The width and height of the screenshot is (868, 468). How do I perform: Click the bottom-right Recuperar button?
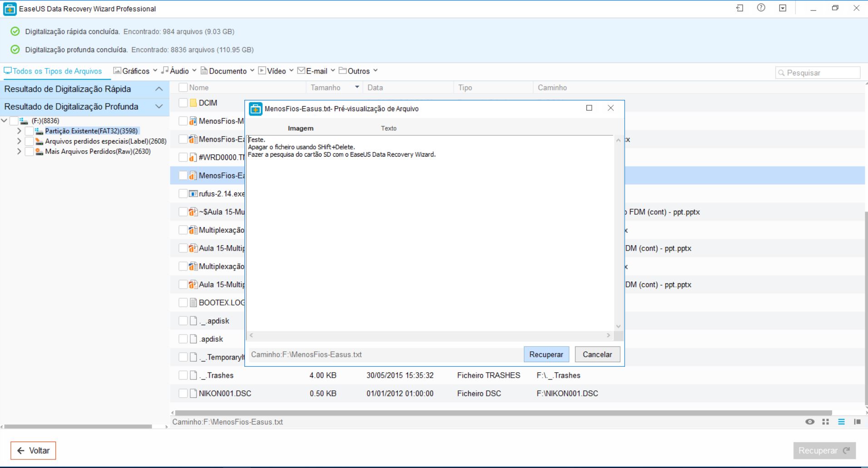point(824,451)
